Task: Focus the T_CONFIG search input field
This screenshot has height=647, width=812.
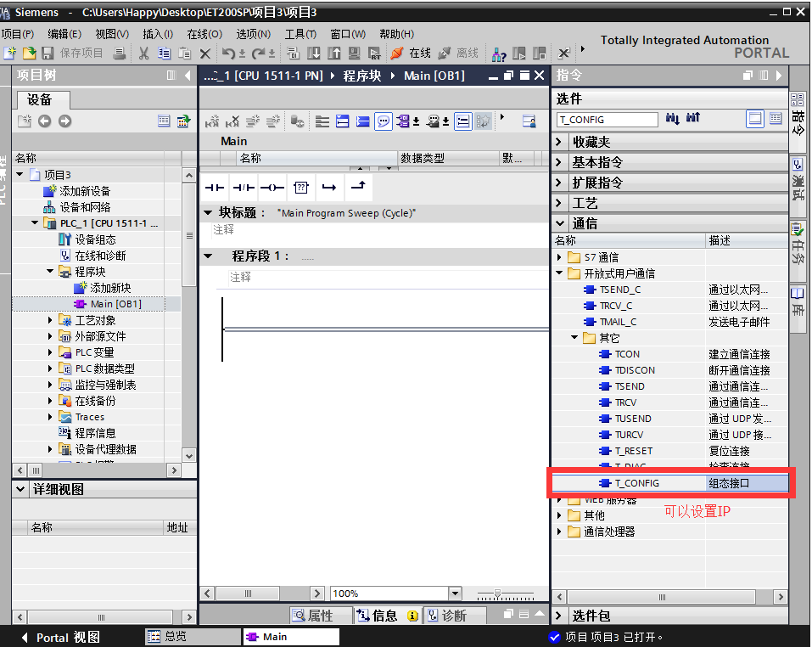Action: point(608,120)
